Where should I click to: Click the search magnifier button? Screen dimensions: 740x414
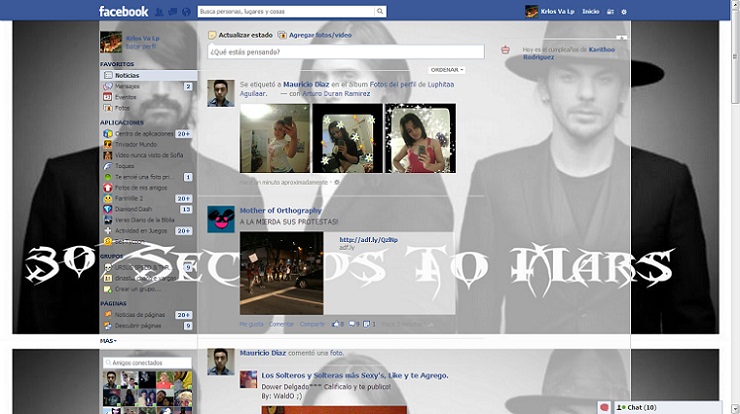380,11
